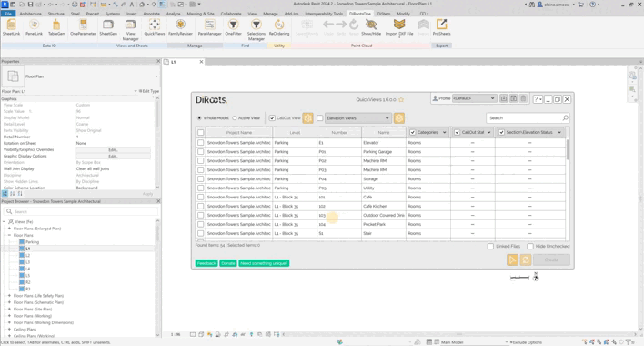The height and width of the screenshot is (346, 644).
Task: Expand Floor Plans (Site Plan) node
Action: [9, 309]
